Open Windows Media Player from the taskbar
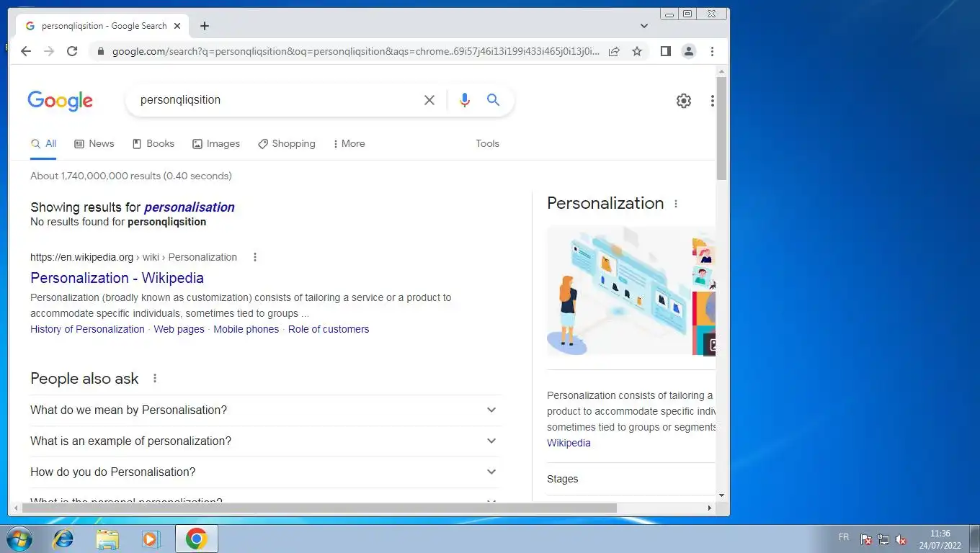Screen dimensions: 980x553 coord(151,539)
